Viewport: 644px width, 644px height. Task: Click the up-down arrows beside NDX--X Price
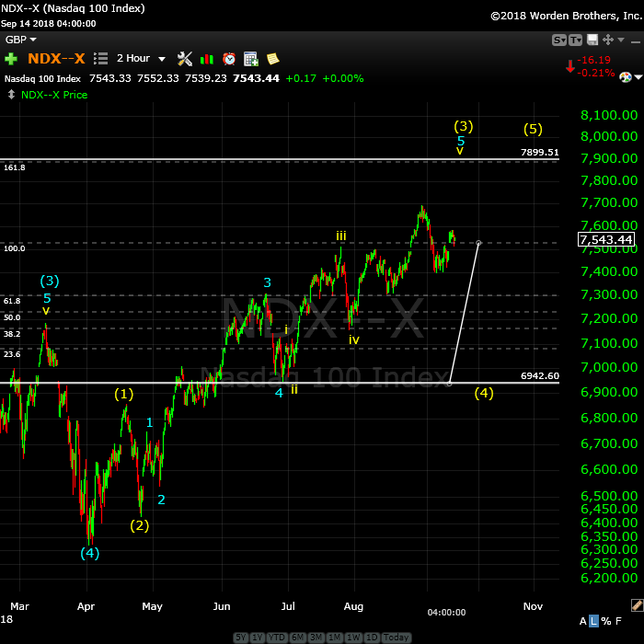11,95
